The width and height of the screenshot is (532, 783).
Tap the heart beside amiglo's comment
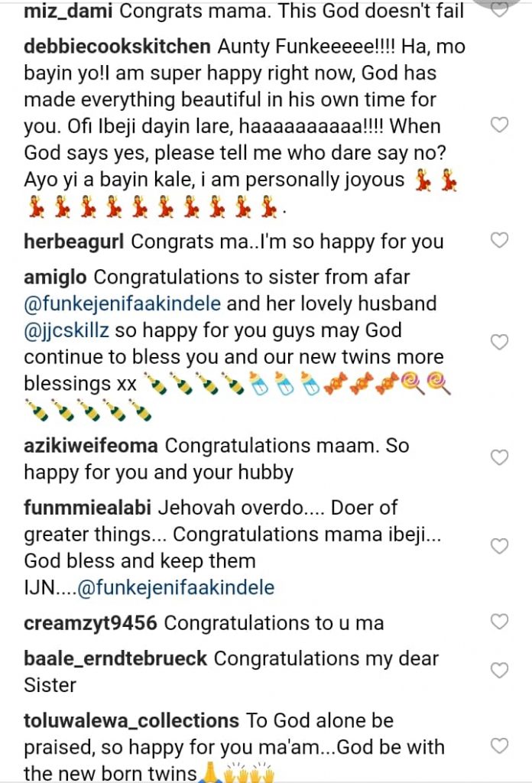pyautogui.click(x=499, y=341)
